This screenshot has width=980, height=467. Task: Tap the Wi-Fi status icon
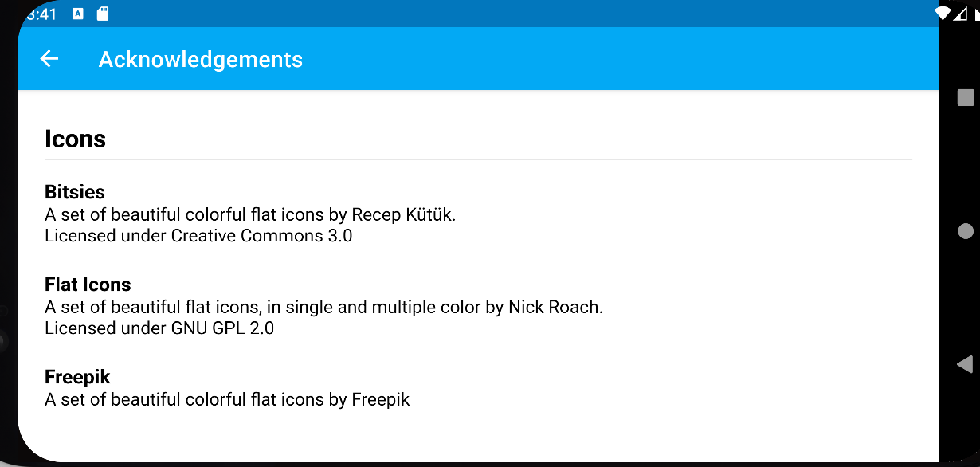coord(941,13)
